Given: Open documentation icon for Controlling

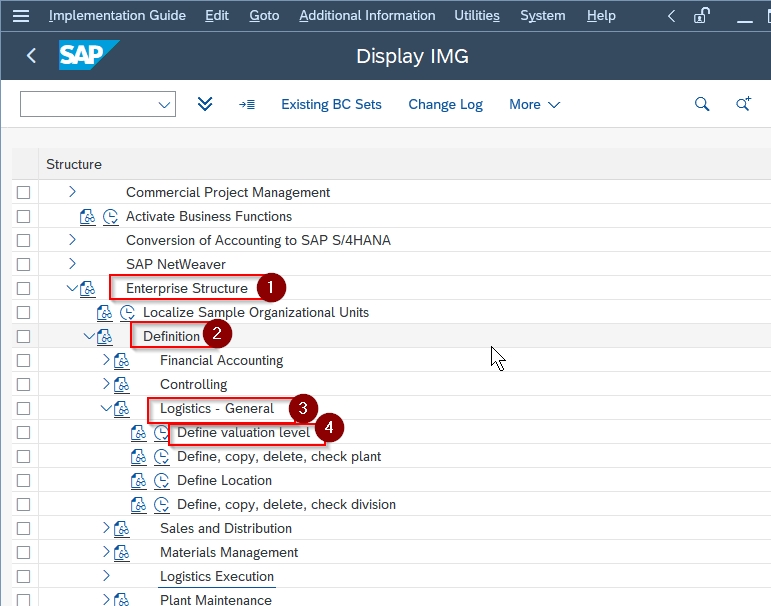Looking at the screenshot, I should click(121, 385).
